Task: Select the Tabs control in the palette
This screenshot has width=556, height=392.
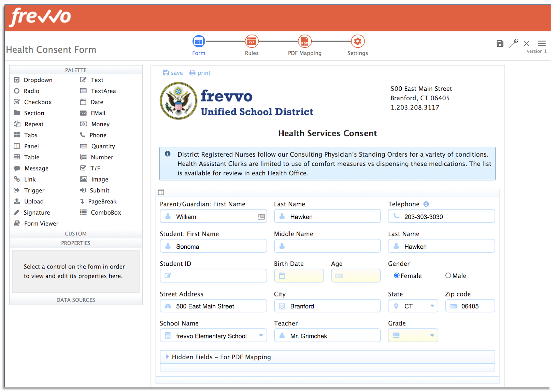Action: (x=26, y=135)
